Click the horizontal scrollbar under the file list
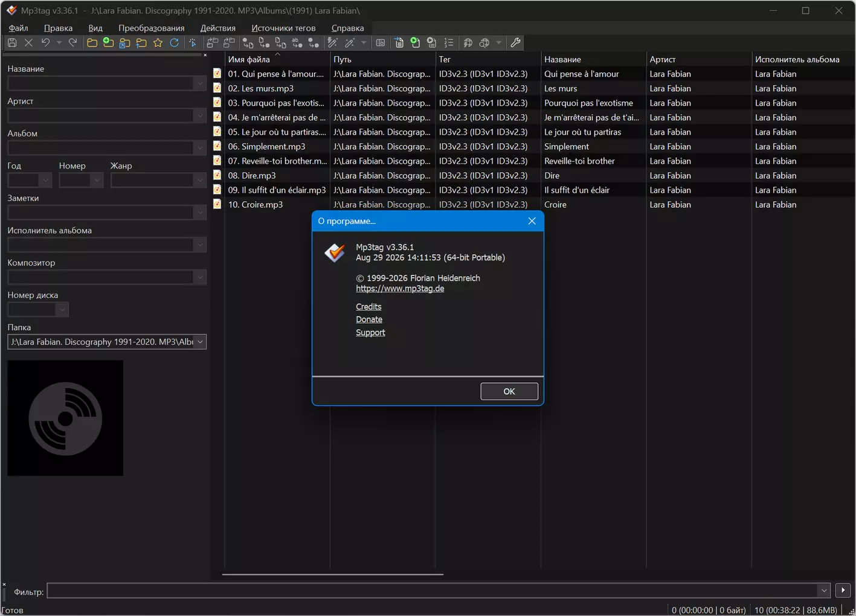The height and width of the screenshot is (616, 856). click(x=333, y=574)
